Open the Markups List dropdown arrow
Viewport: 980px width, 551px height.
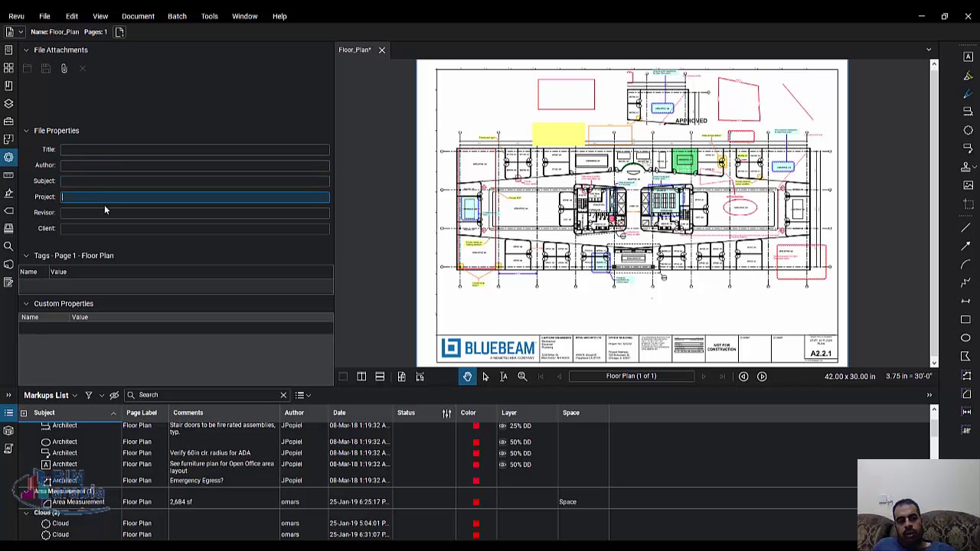(x=74, y=396)
